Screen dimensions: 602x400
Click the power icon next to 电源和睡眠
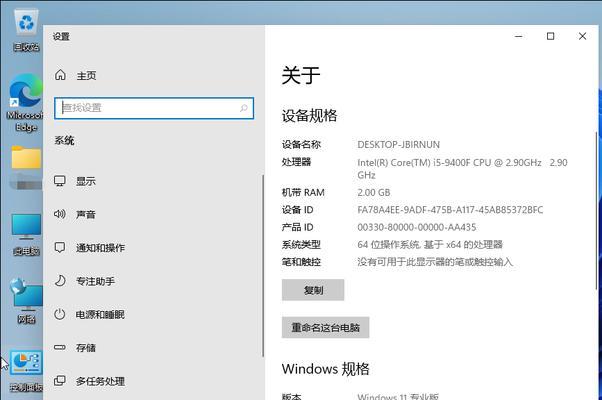point(60,314)
